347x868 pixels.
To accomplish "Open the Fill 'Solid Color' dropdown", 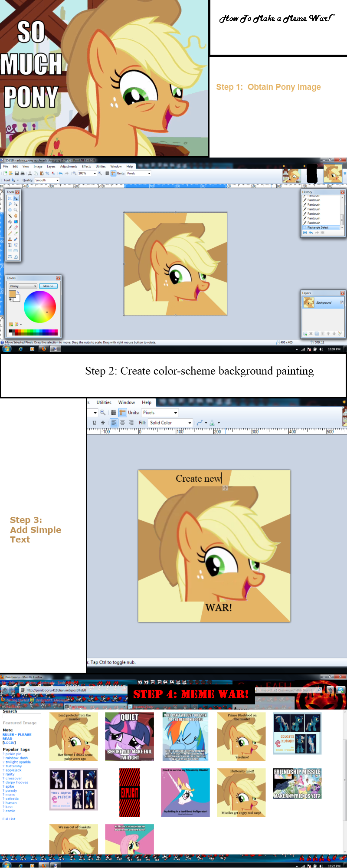I will (x=170, y=423).
